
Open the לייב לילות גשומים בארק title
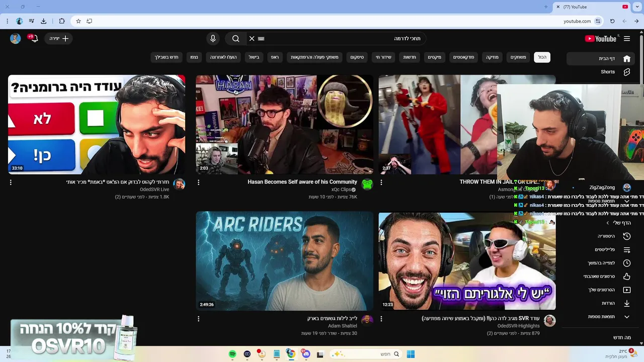pyautogui.click(x=332, y=319)
